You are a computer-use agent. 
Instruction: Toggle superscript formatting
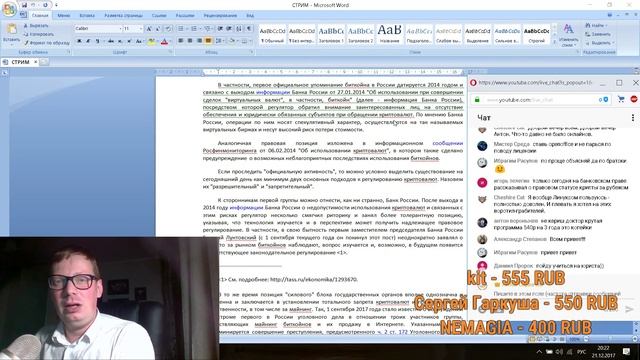click(x=129, y=41)
